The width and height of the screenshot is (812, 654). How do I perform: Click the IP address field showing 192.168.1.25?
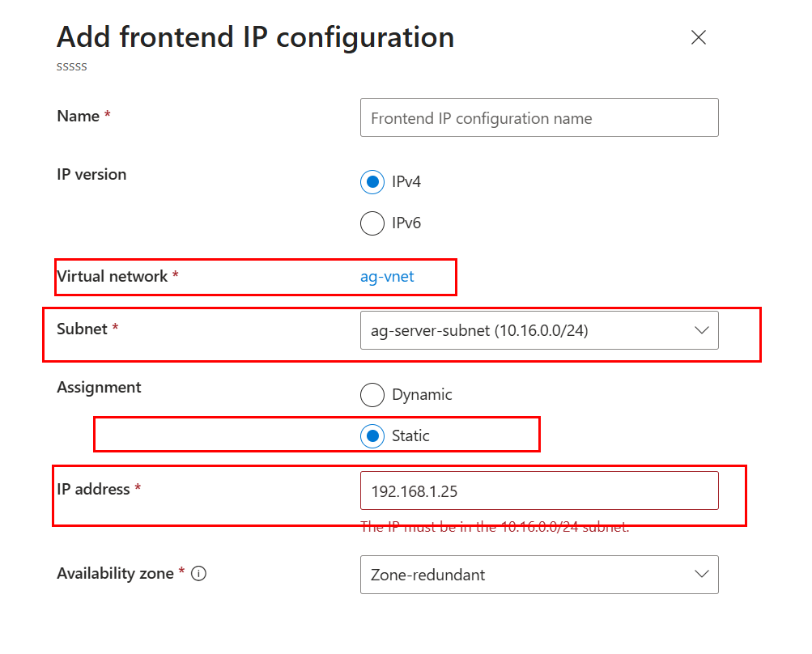pyautogui.click(x=539, y=491)
